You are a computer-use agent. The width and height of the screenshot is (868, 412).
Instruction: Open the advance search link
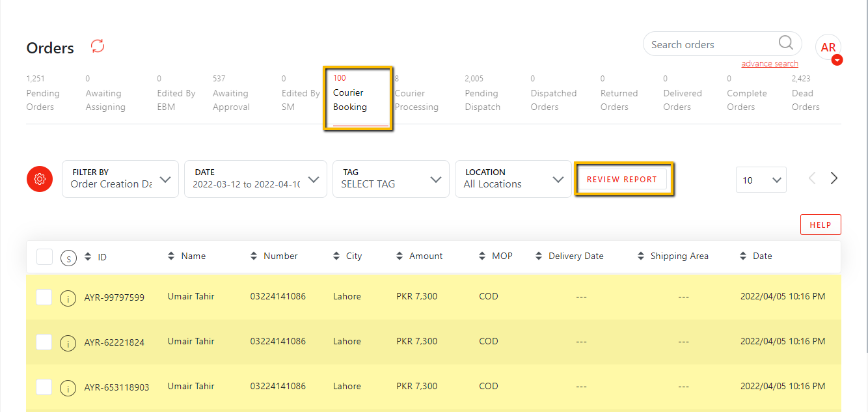(769, 64)
